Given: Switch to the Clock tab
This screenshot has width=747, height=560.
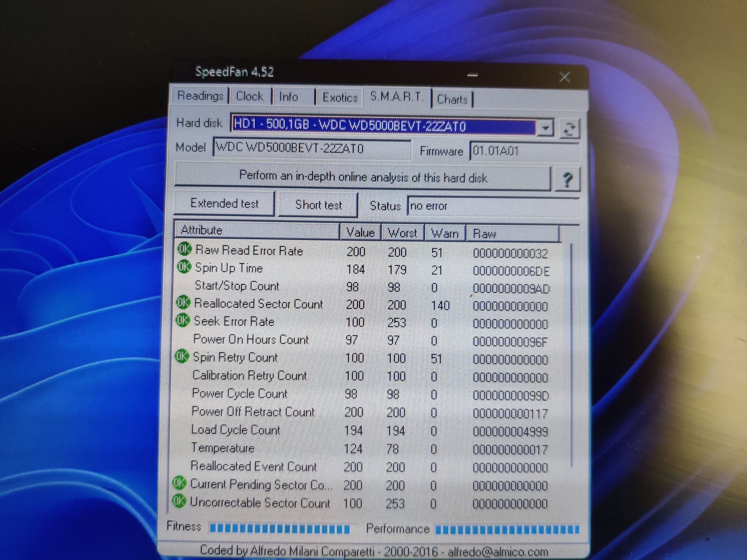Looking at the screenshot, I should coord(249,97).
